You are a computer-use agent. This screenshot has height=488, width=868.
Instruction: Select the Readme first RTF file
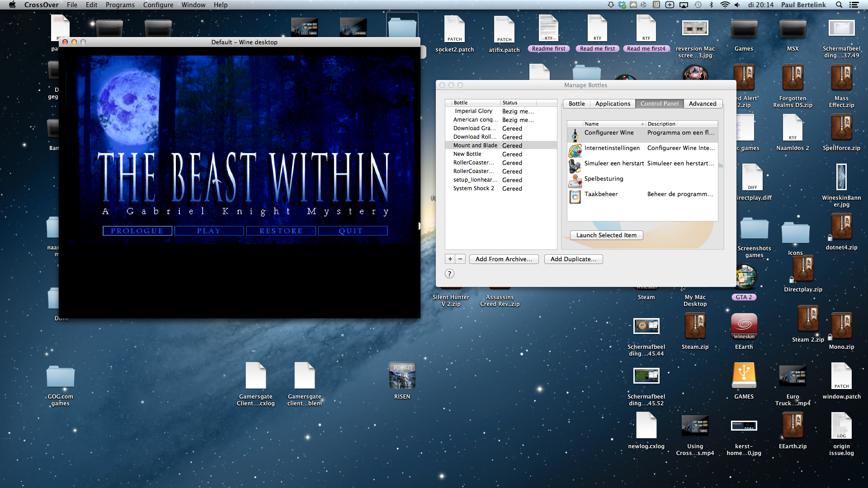tap(548, 28)
